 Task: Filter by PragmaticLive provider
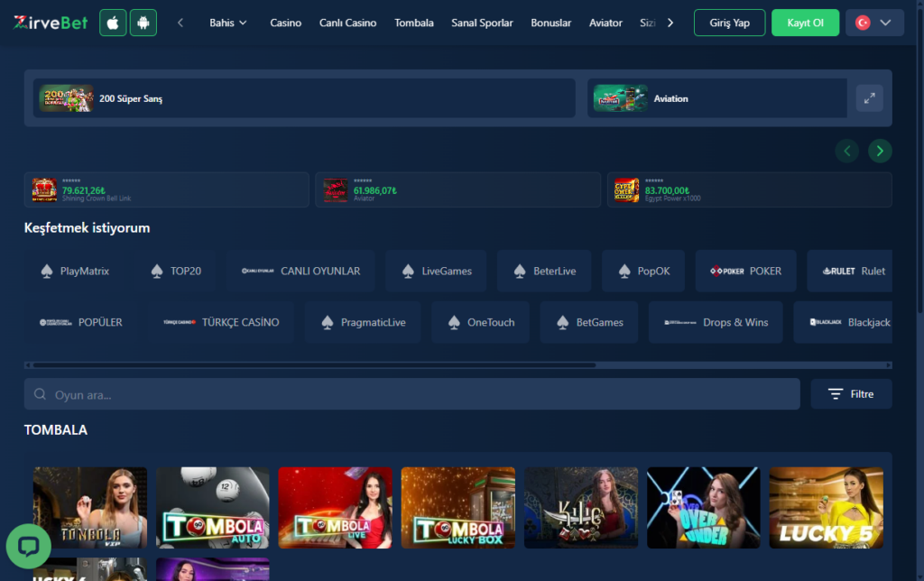tap(363, 322)
